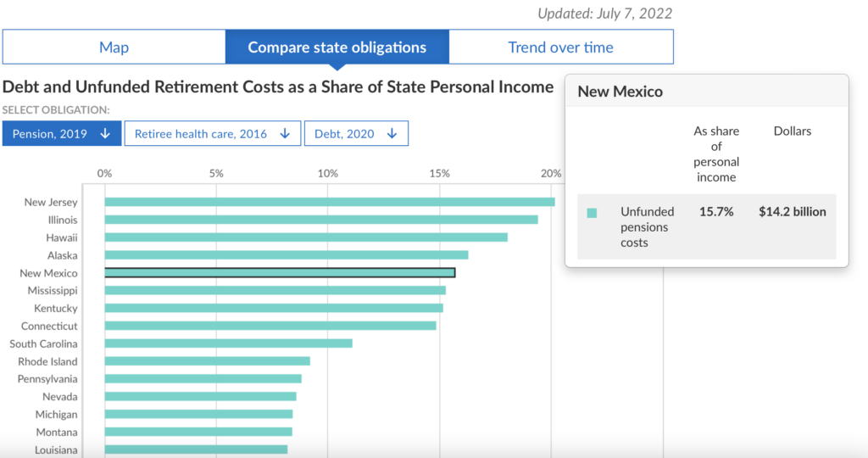The image size is (868, 458).
Task: Click the arrow icon in Pension, 2019
Action: tap(105, 133)
